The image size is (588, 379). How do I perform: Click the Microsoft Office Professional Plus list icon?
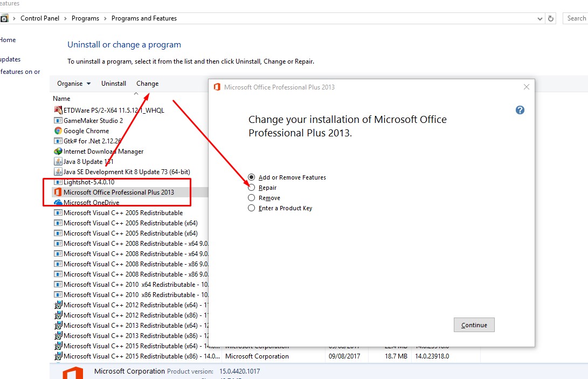pyautogui.click(x=58, y=192)
